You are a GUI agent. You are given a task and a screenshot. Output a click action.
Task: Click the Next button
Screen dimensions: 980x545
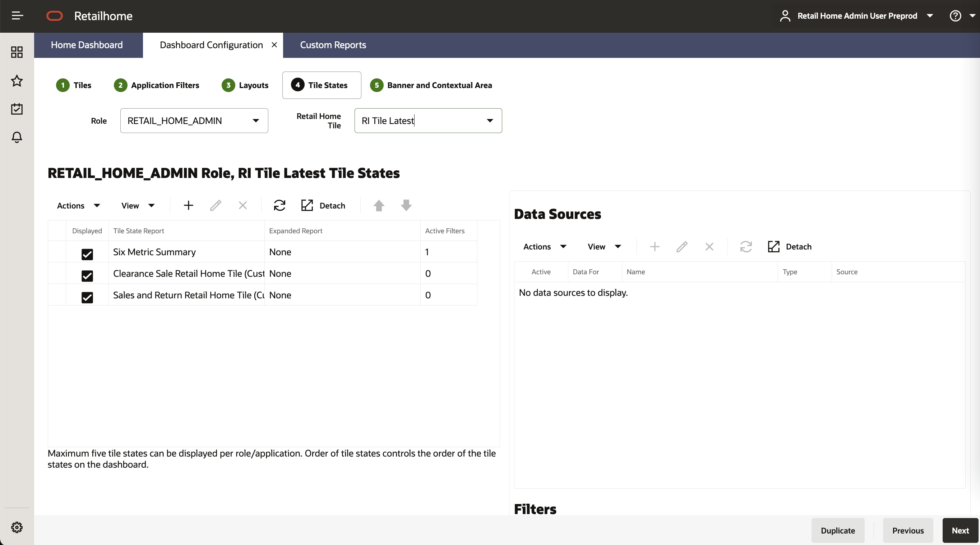pyautogui.click(x=960, y=530)
